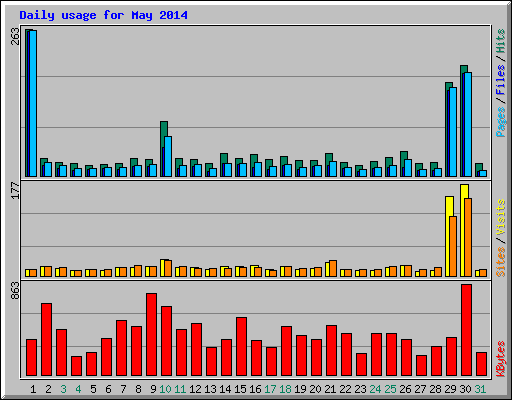Select green weekend day 18 label
Image resolution: width=512 pixels, height=400 pixels.
(285, 389)
